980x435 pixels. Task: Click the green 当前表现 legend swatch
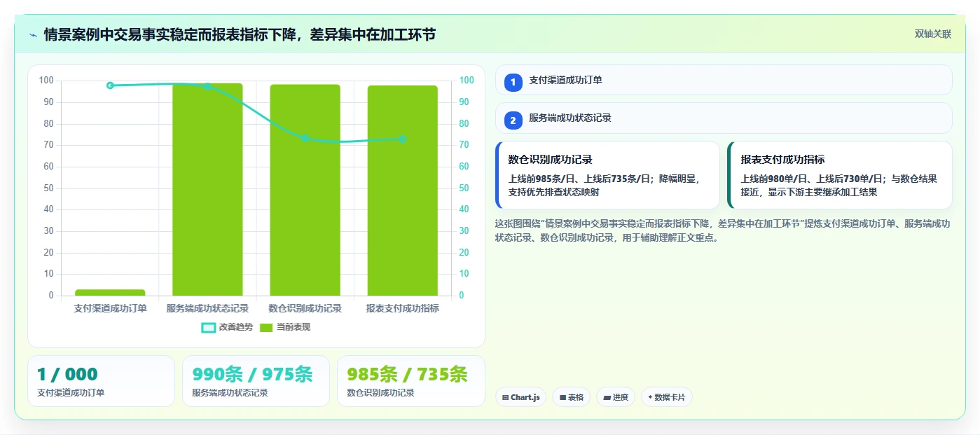coord(267,328)
